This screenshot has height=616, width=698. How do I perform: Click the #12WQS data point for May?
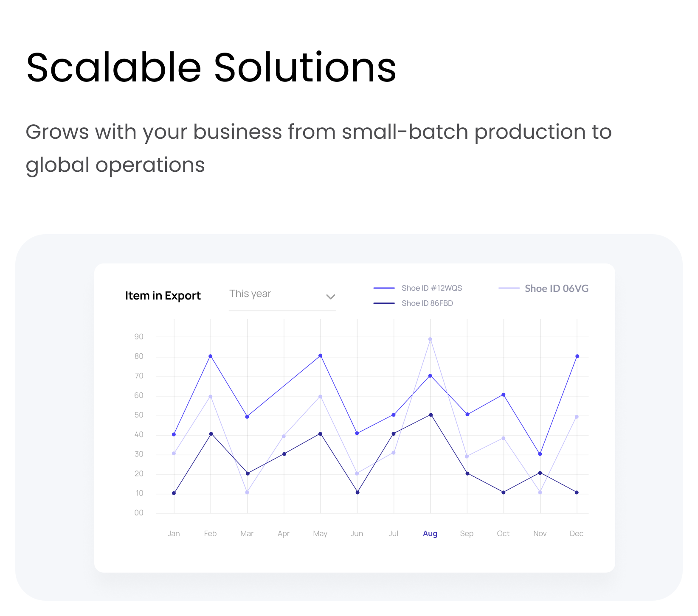click(321, 356)
